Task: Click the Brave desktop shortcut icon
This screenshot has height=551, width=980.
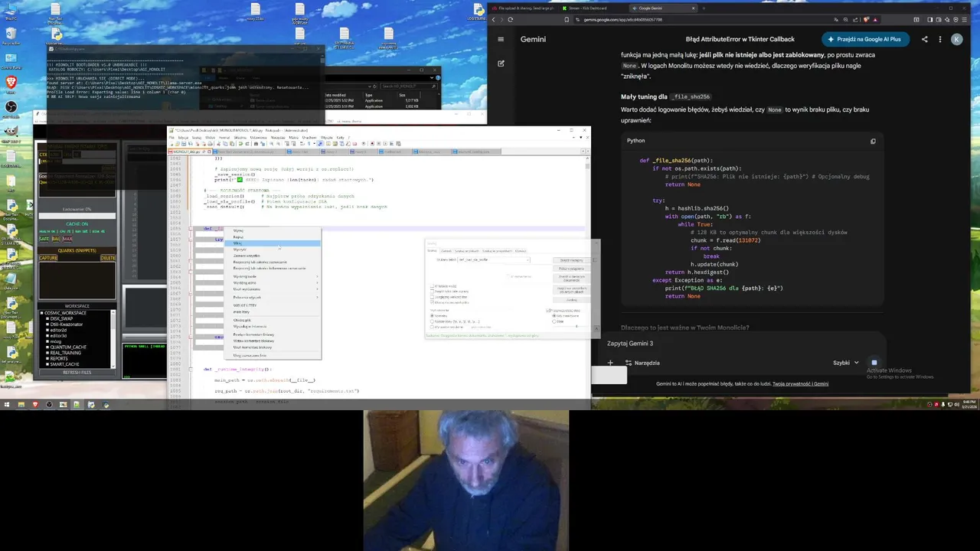Action: tap(11, 84)
